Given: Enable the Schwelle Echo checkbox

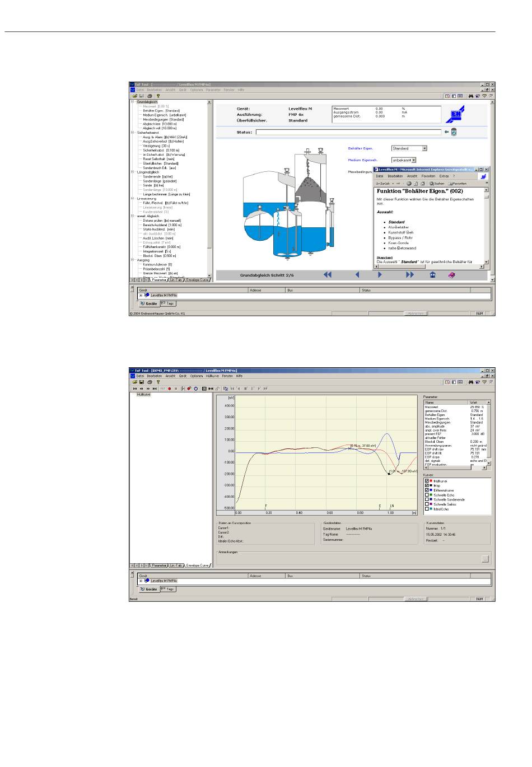Looking at the screenshot, I should click(x=427, y=495).
